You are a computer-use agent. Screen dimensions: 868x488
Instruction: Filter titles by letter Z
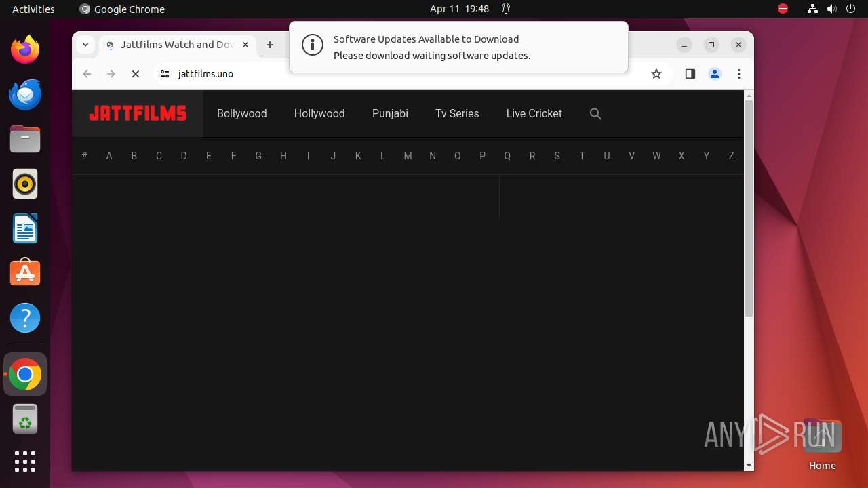(x=731, y=156)
